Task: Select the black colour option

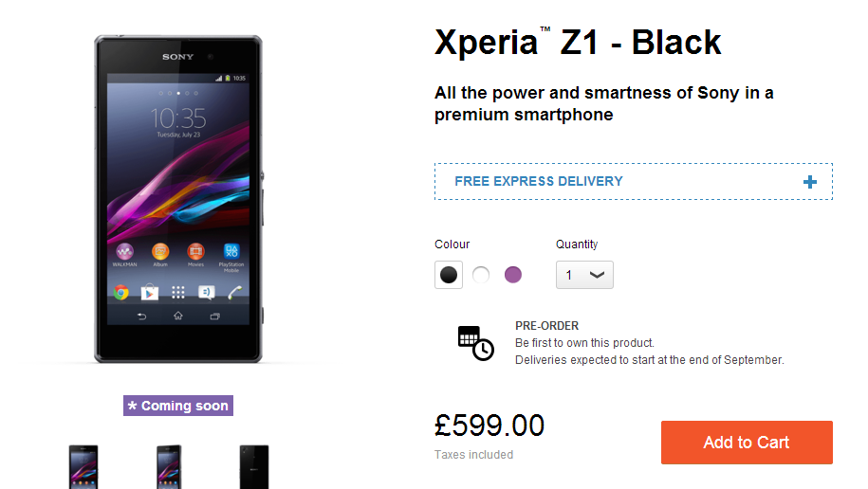Action: 449,275
